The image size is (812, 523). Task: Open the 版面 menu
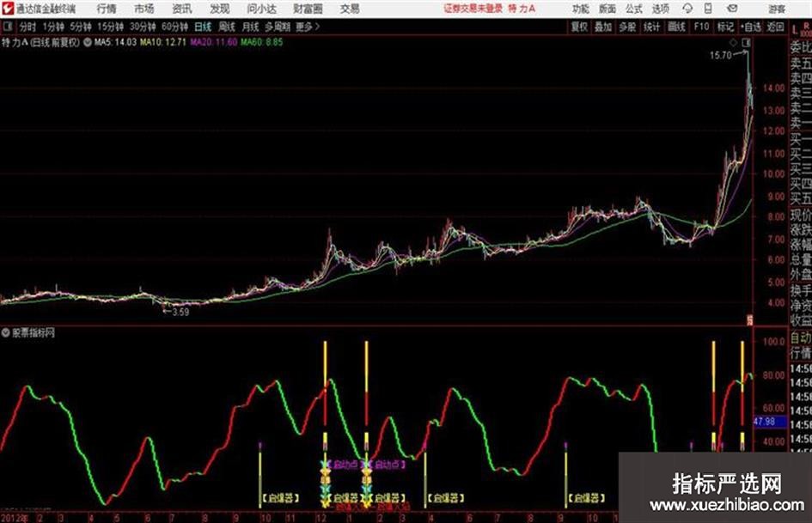coord(607,9)
